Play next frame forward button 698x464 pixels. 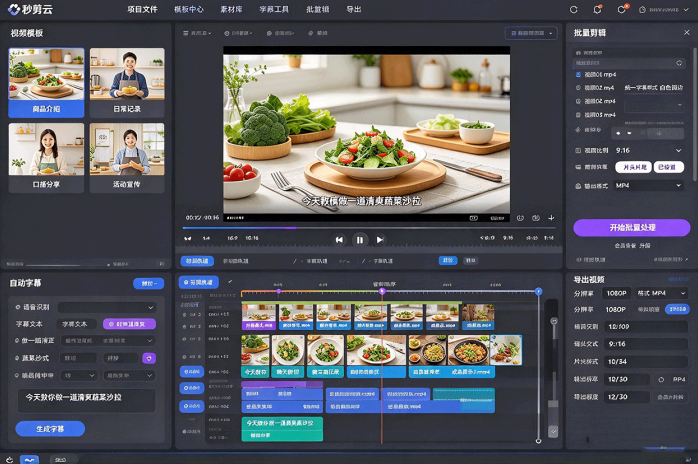(x=379, y=240)
